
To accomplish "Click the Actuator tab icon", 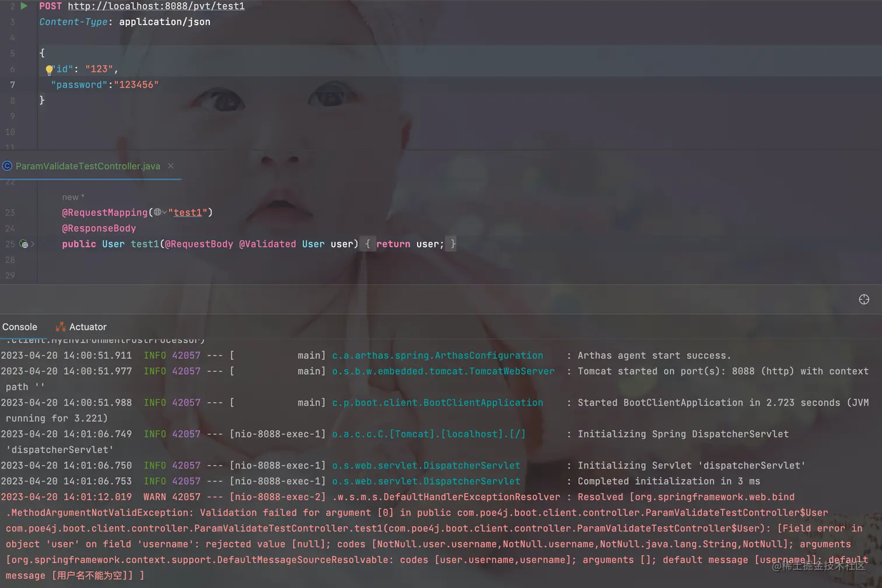I will click(60, 327).
